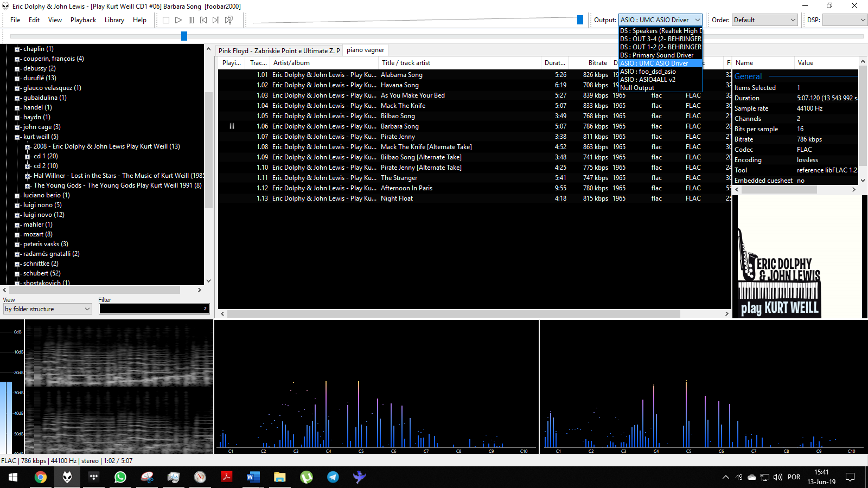Click the Random playback icon
The width and height of the screenshot is (868, 488).
pos(229,20)
